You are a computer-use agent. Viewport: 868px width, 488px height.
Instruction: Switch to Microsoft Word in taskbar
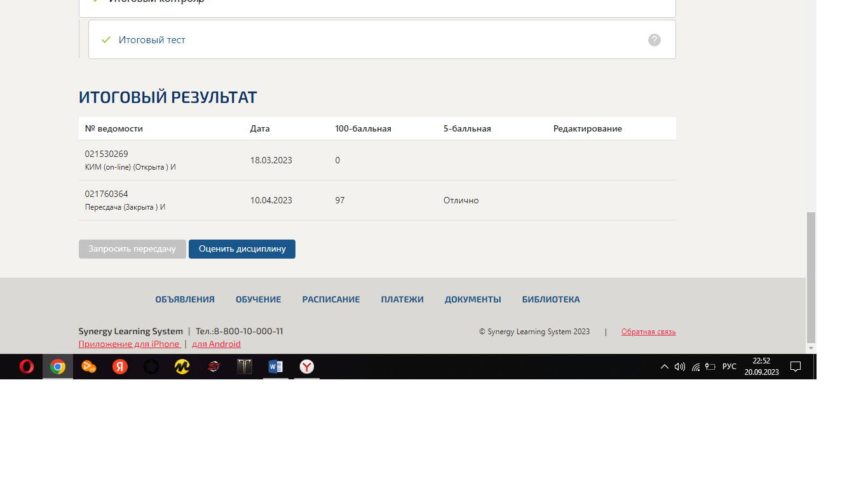(x=276, y=367)
